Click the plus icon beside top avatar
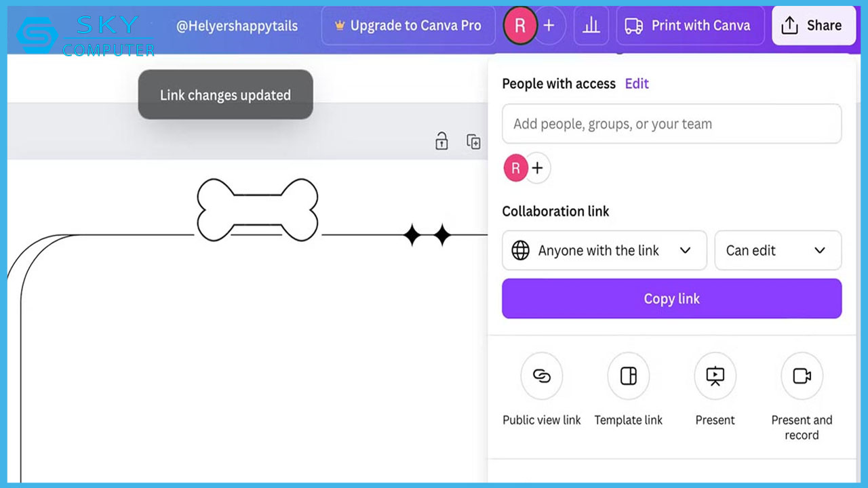 point(549,26)
